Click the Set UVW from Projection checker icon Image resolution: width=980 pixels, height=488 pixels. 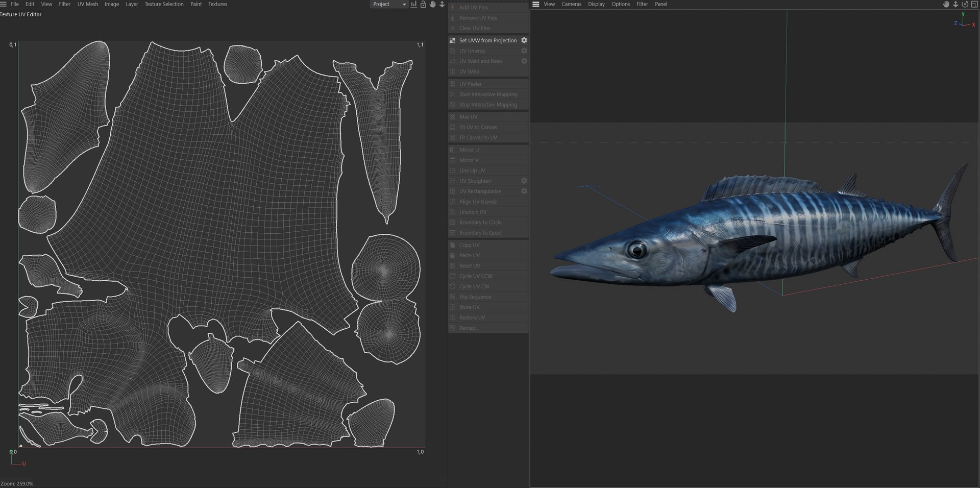(452, 40)
